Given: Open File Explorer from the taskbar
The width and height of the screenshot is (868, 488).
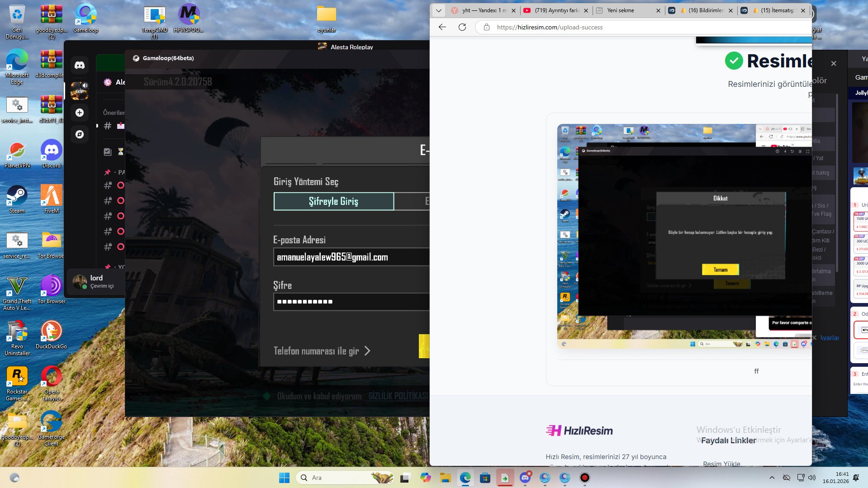Looking at the screenshot, I should point(445,478).
